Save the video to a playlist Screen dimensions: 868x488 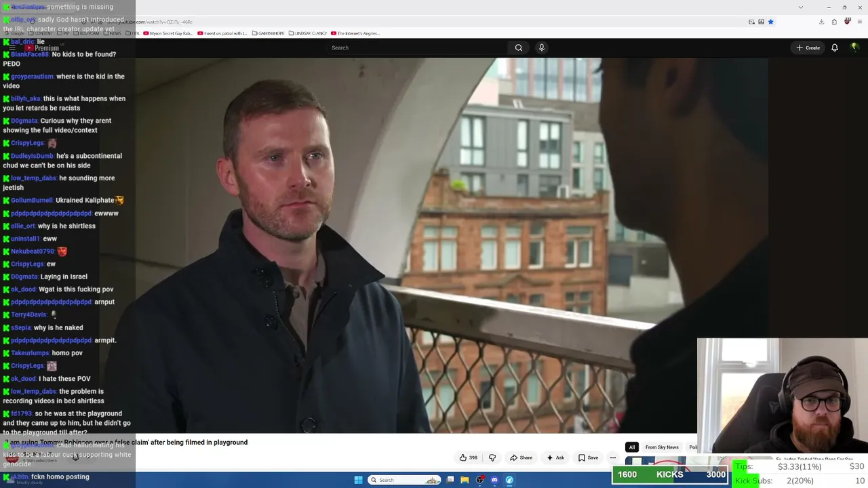pyautogui.click(x=588, y=457)
